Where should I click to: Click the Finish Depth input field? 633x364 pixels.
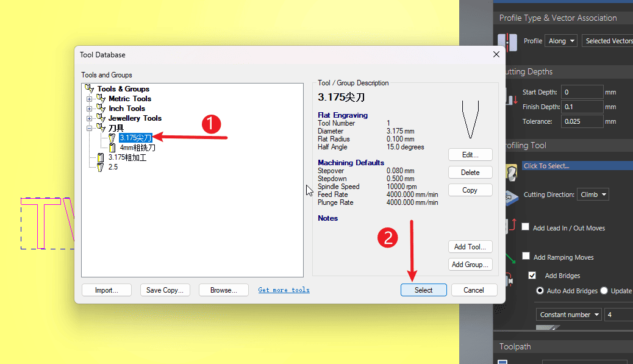(x=582, y=107)
